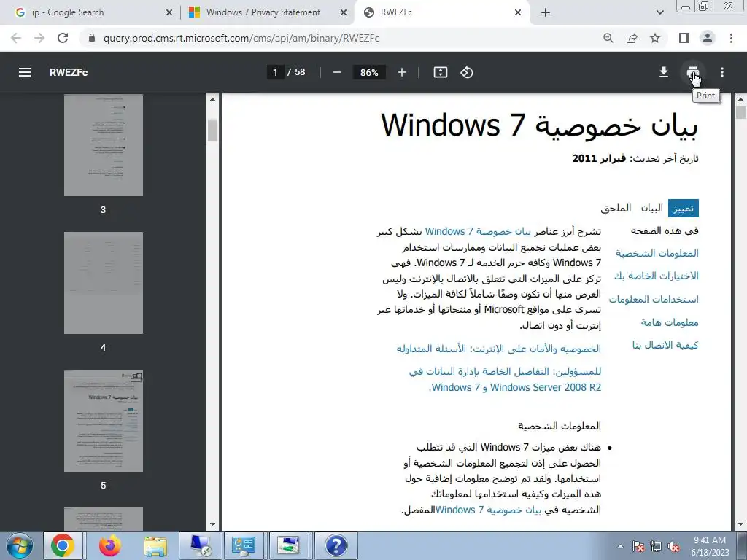This screenshot has height=560, width=747.
Task: Click document scrollbar down arrow
Action: pyautogui.click(x=740, y=524)
